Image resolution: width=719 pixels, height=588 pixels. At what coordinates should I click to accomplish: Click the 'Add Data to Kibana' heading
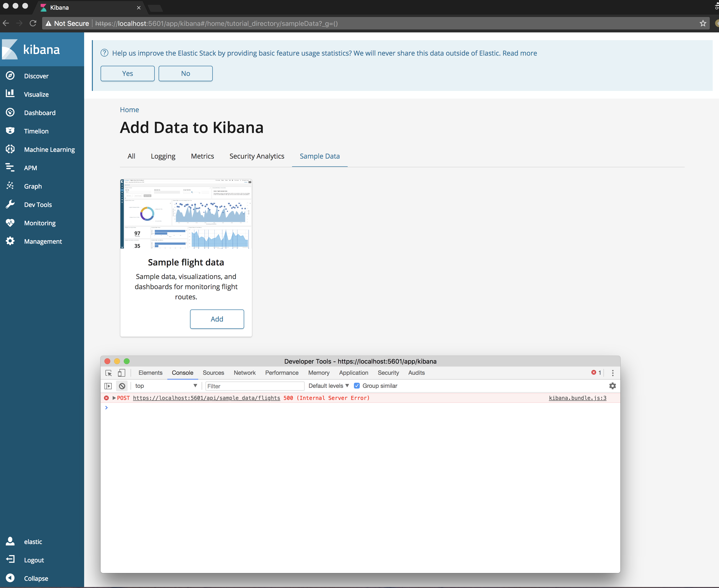192,128
